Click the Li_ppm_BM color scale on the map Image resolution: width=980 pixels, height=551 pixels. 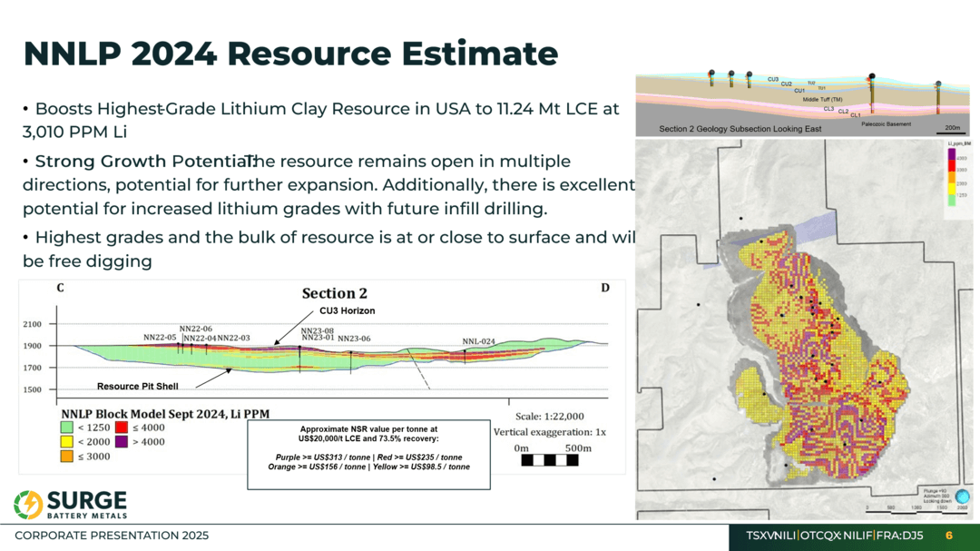(951, 177)
